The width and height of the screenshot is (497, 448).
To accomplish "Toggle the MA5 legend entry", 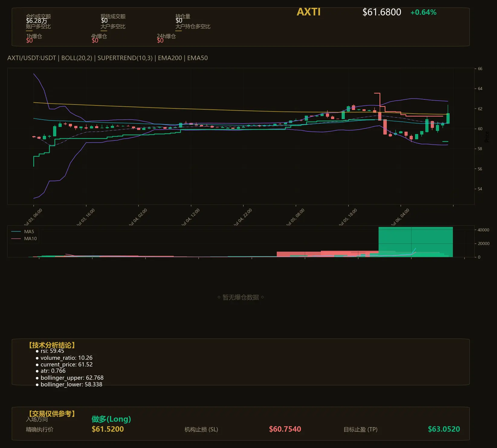I will point(23,232).
